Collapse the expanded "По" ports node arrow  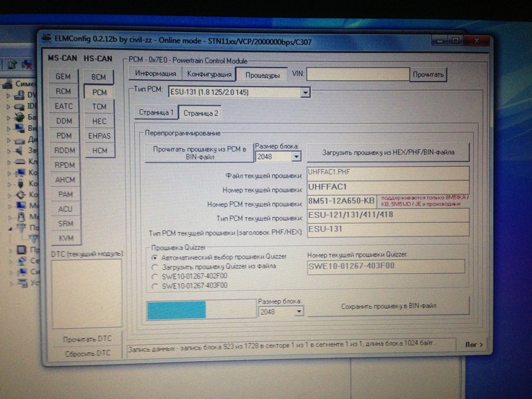point(10,228)
